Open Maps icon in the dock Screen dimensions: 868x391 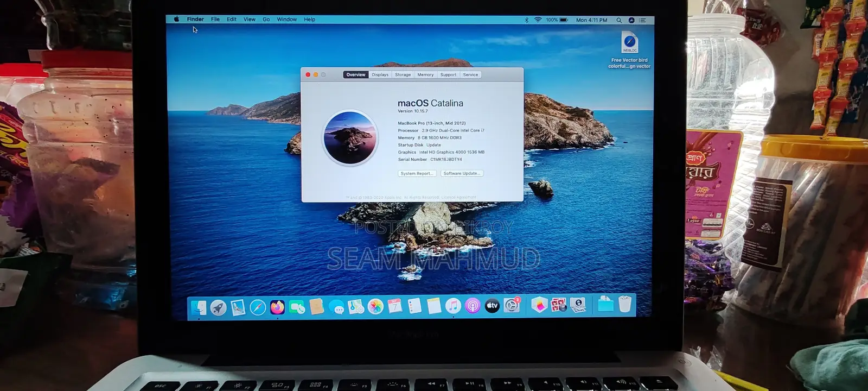[x=356, y=307]
